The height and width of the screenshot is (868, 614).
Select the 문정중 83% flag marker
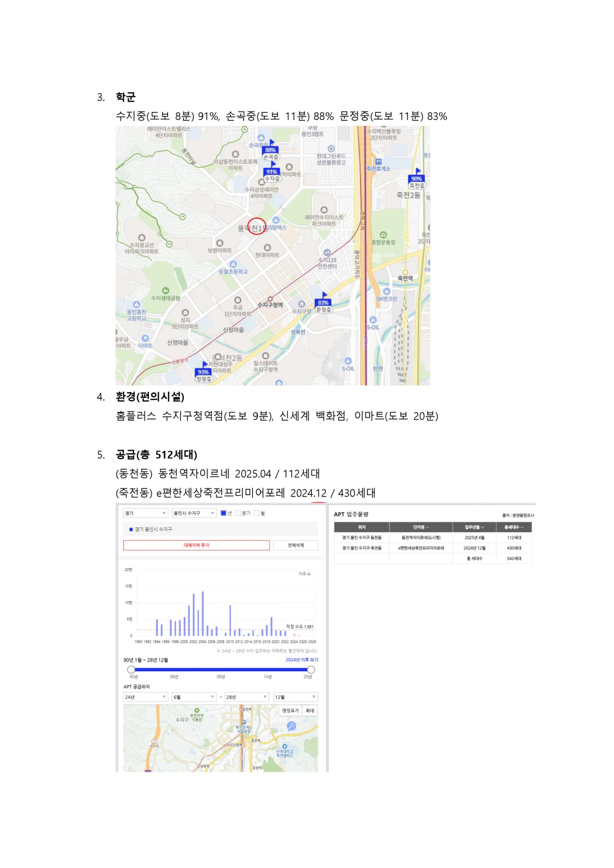[323, 303]
